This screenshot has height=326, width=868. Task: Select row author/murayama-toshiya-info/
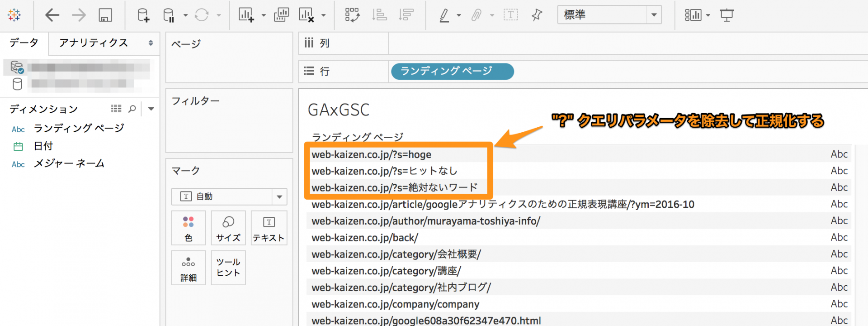click(426, 221)
